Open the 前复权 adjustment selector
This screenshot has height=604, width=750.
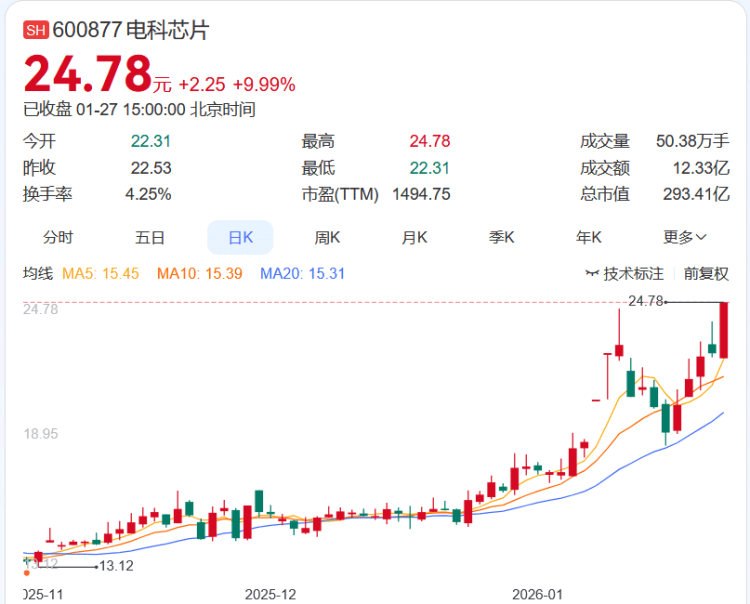[706, 273]
